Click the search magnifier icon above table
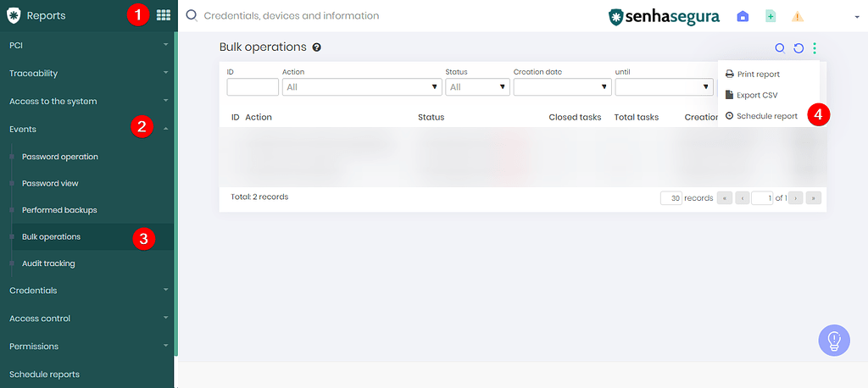 (780, 48)
